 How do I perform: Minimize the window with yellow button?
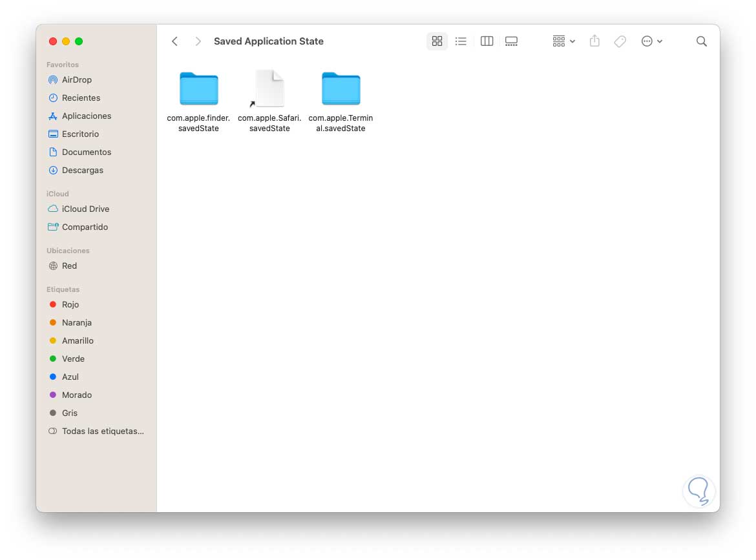(66, 41)
